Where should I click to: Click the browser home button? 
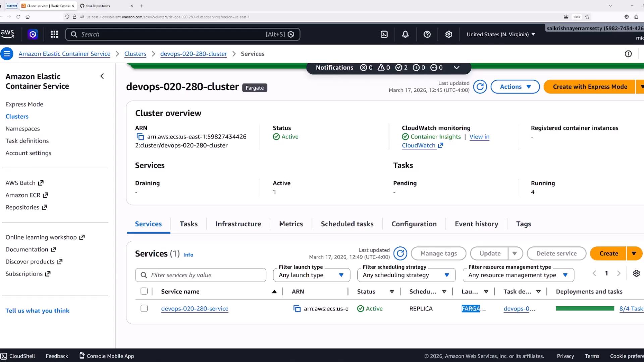(x=28, y=17)
